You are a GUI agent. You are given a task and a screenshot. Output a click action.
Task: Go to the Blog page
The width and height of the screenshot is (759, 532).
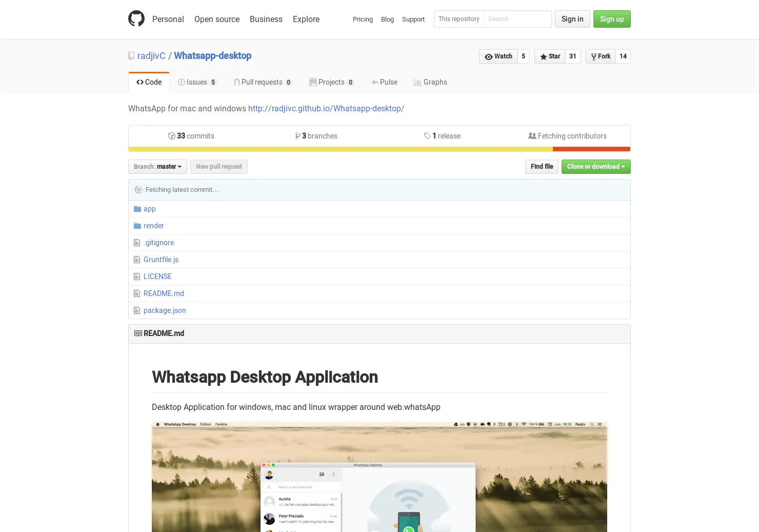(387, 19)
